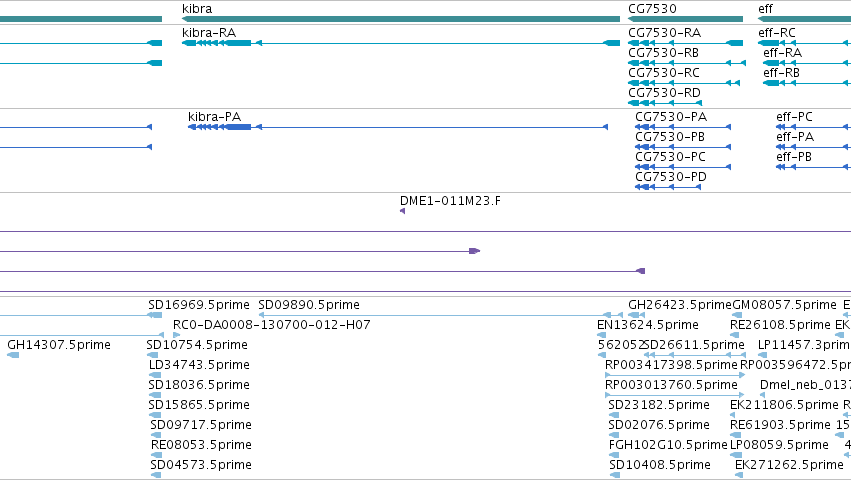Select GH14307.5prime EST
The width and height of the screenshot is (851, 480).
coord(13,355)
